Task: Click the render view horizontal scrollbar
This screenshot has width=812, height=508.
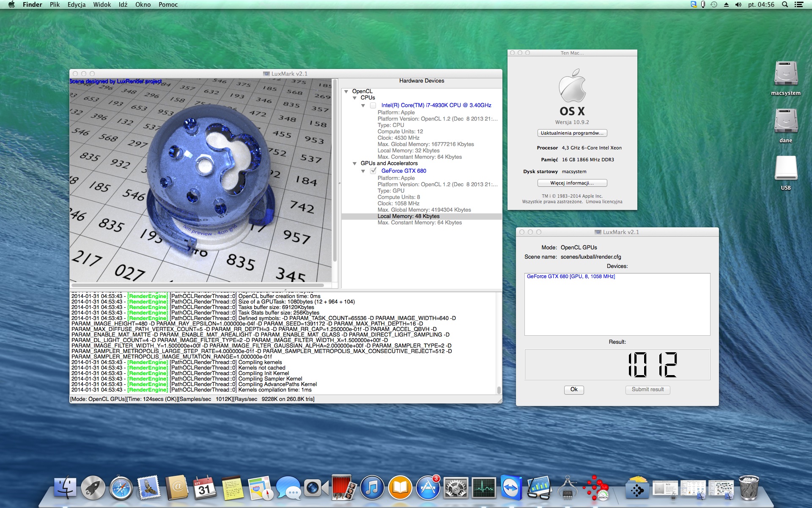Action: click(x=198, y=285)
